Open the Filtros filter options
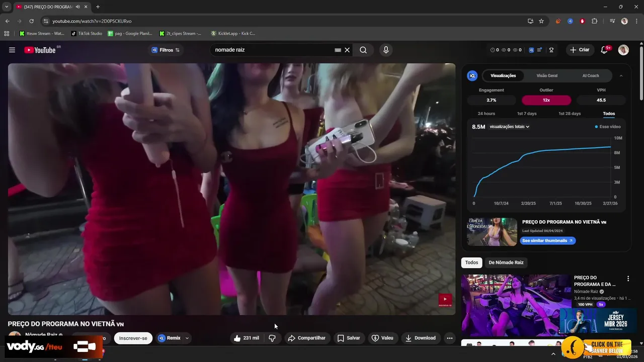 tap(166, 50)
